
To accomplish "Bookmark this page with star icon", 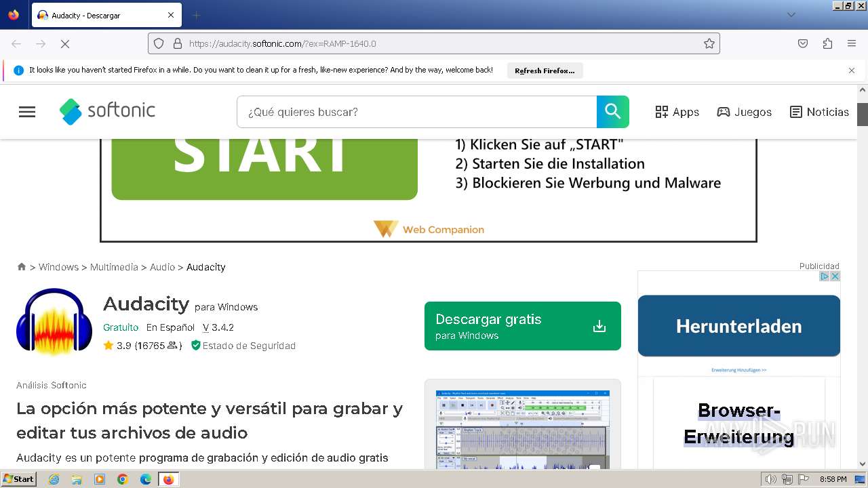I will click(x=709, y=43).
